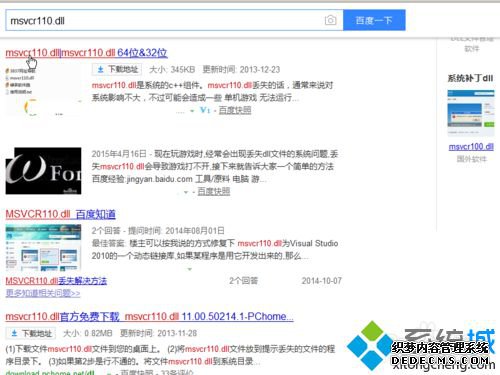The height and width of the screenshot is (375, 500).
Task: Open 百度快照 link of the first result
Action: pyautogui.click(x=235, y=110)
